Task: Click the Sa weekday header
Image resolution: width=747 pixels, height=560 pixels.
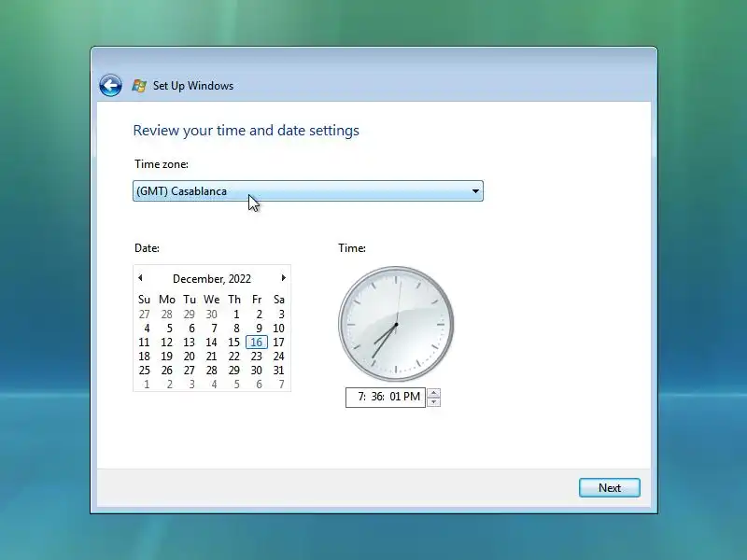Action: [278, 300]
